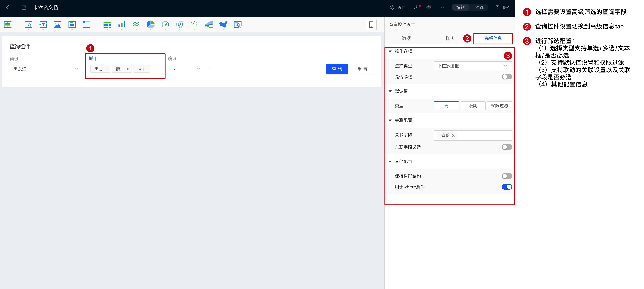Insert a word cloud TEXT chart
The height and width of the screenshot is (289, 644).
(180, 24)
